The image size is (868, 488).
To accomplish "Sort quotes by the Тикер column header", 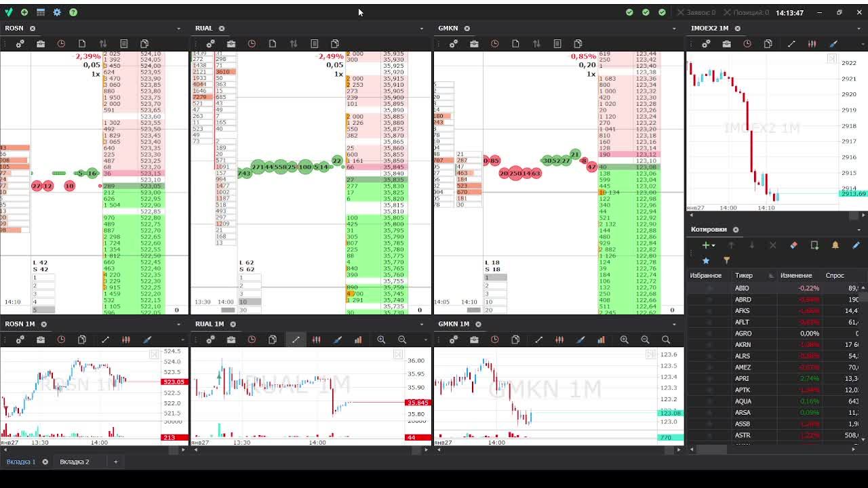I will 744,275.
